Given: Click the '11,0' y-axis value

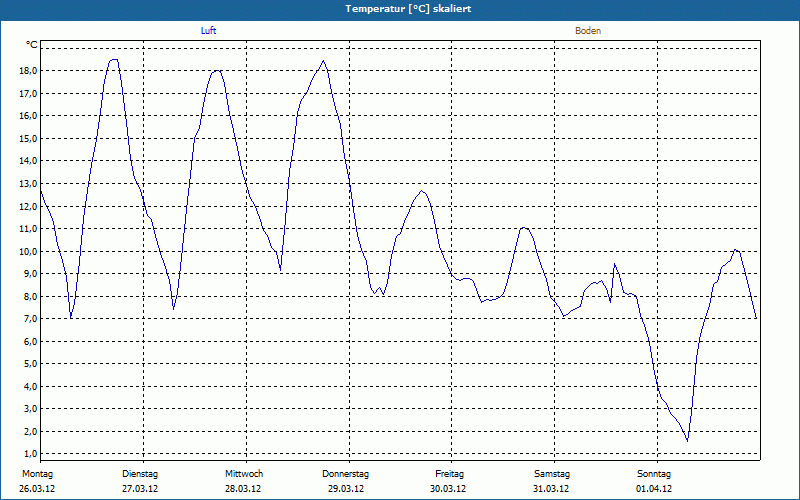Looking at the screenshot, I should [x=29, y=229].
